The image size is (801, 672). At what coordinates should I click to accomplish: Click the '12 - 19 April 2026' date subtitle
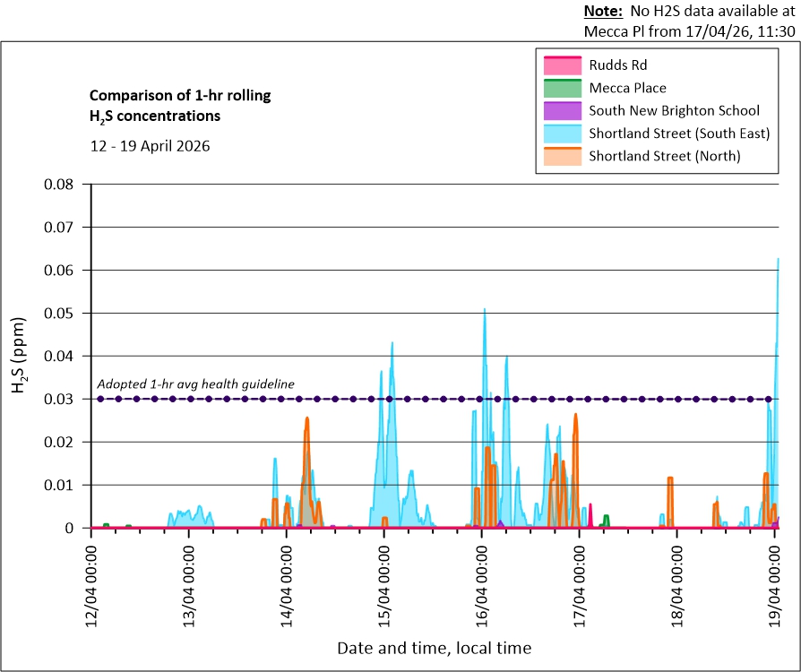tap(150, 146)
